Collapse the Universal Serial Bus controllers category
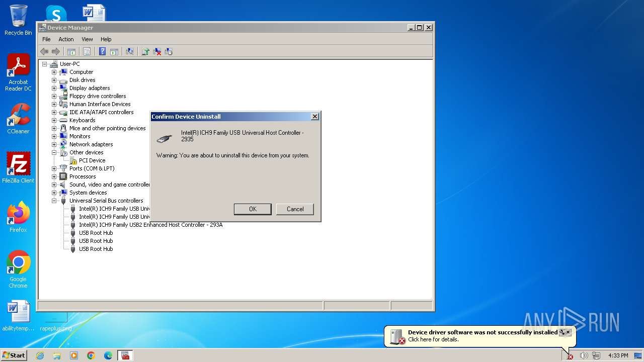This screenshot has height=362, width=644. [x=54, y=201]
